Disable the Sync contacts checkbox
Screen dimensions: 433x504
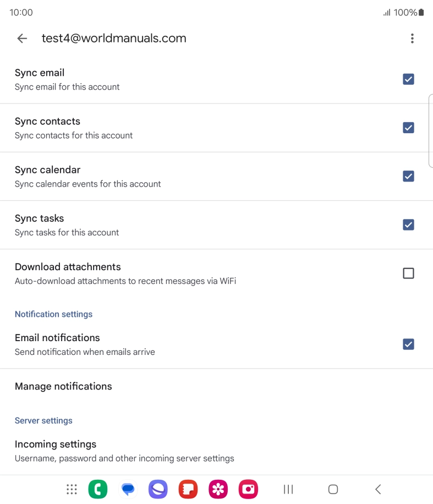(408, 128)
